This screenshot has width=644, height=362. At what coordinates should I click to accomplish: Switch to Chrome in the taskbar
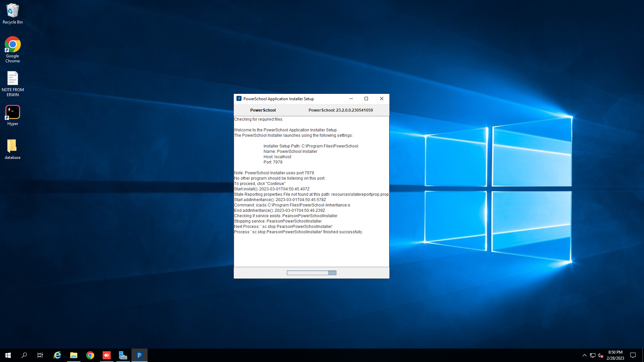coord(90,355)
